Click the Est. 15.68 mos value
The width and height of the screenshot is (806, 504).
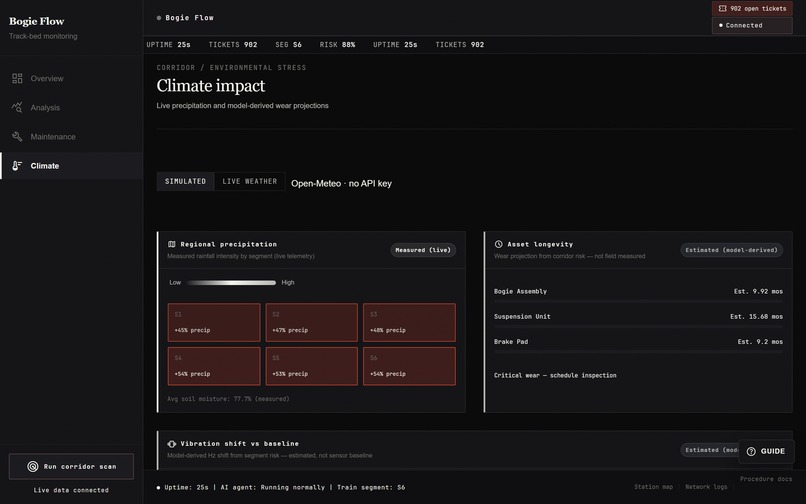[x=756, y=316]
